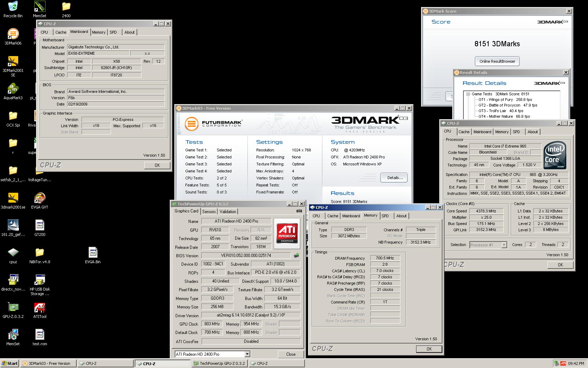Launch the MemSet desktop shortcut beside Recycle Bin
Screen dimensions: 588x368
coord(40,9)
